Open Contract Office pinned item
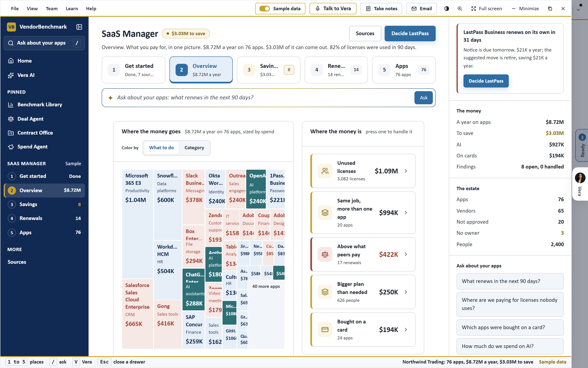Screen dimensions: 588x368 coord(44,133)
